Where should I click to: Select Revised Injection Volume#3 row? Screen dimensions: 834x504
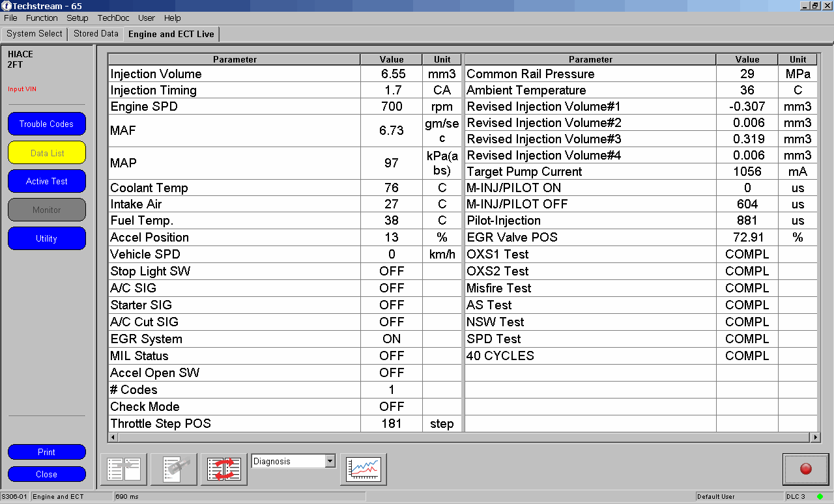coord(641,139)
